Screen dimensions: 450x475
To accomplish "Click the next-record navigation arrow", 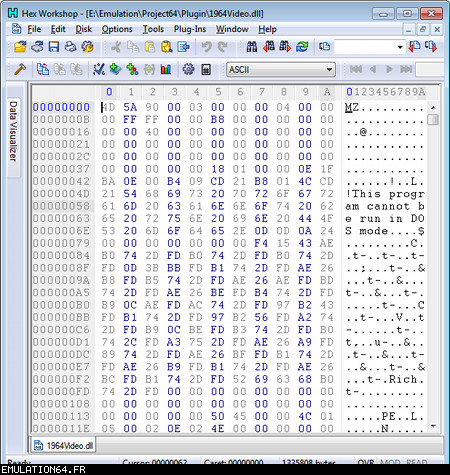I will coord(389,69).
